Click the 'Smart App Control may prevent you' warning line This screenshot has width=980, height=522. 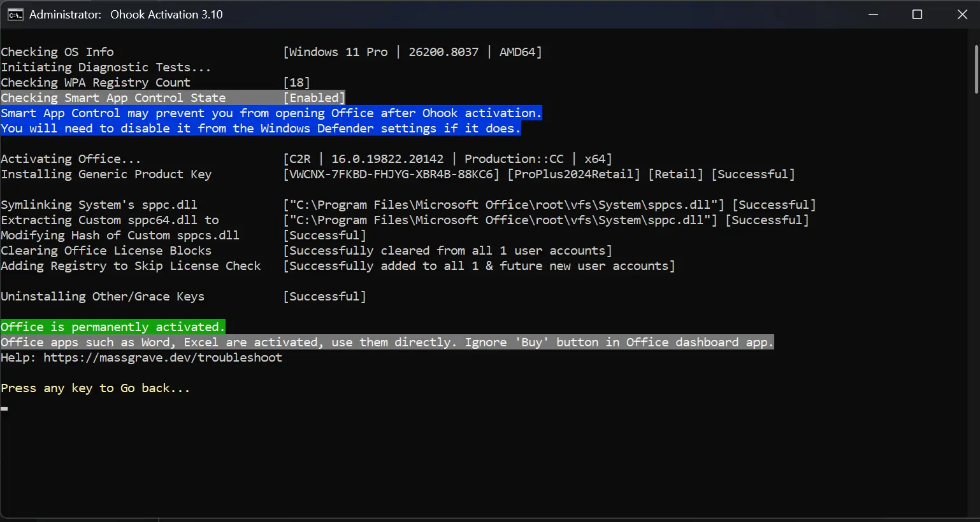pos(271,113)
